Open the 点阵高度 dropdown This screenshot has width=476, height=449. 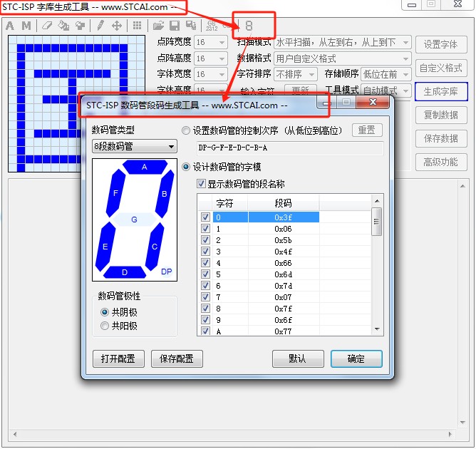[x=211, y=58]
